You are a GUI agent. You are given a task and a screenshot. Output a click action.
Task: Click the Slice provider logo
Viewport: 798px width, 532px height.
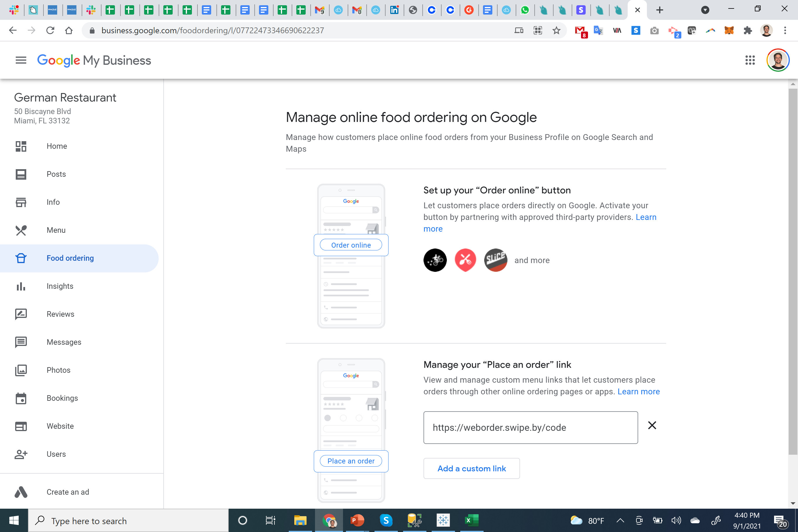[x=496, y=260]
